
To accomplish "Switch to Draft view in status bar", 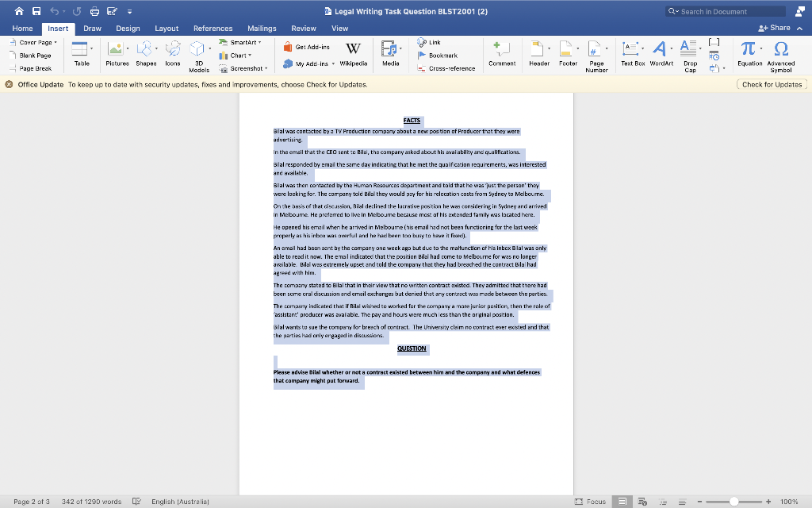I will [683, 502].
